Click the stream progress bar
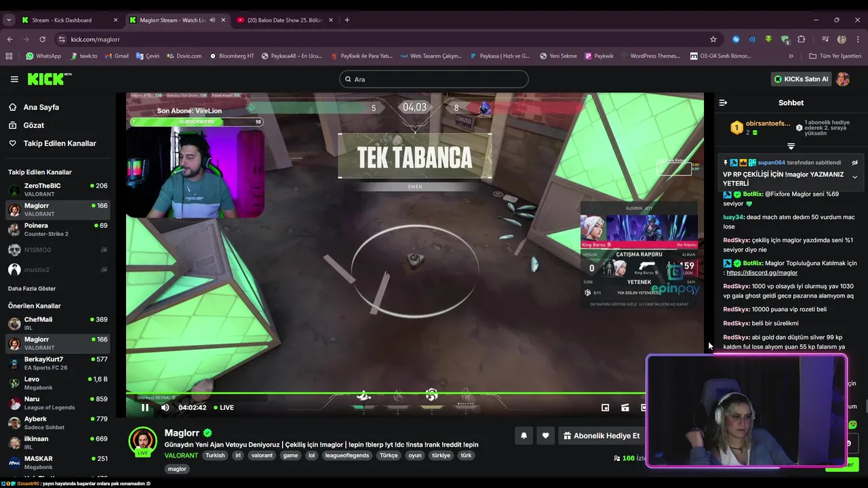Image resolution: width=868 pixels, height=488 pixels. [x=385, y=393]
